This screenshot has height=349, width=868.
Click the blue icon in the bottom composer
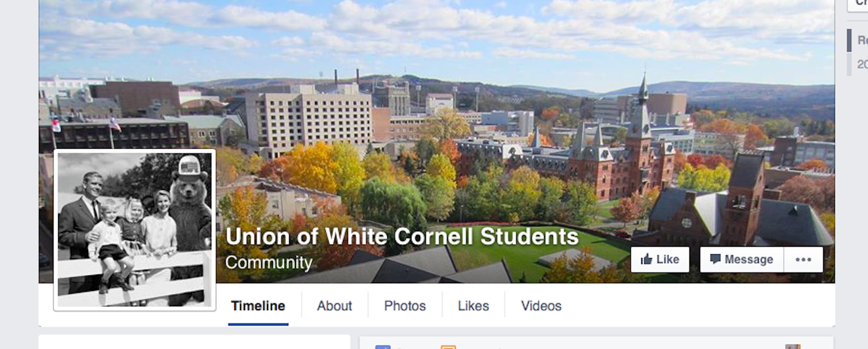[383, 346]
